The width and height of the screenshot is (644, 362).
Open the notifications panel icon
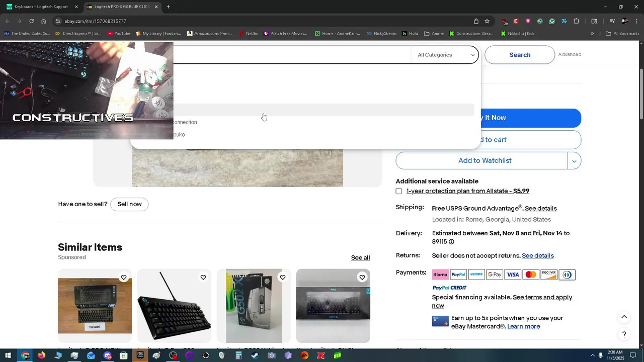633,355
